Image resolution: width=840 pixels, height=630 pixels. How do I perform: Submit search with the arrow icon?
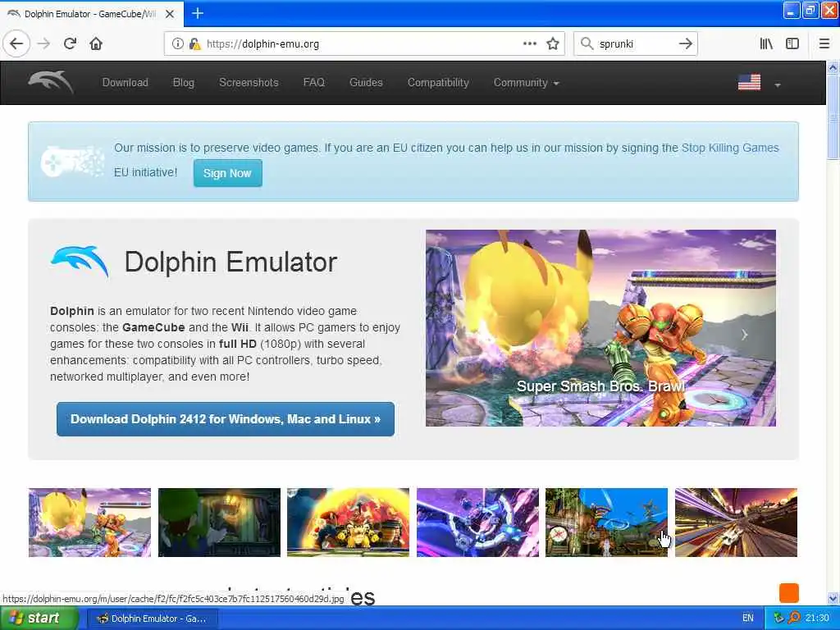pyautogui.click(x=685, y=43)
